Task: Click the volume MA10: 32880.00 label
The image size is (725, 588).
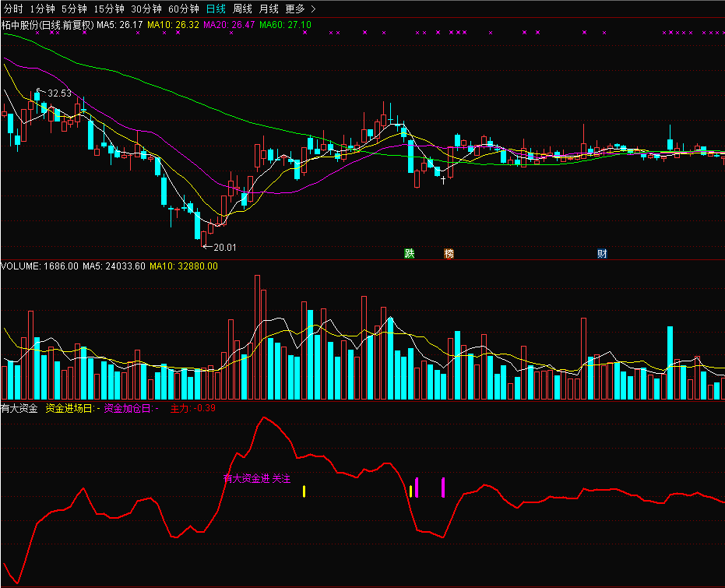Action: tap(184, 266)
